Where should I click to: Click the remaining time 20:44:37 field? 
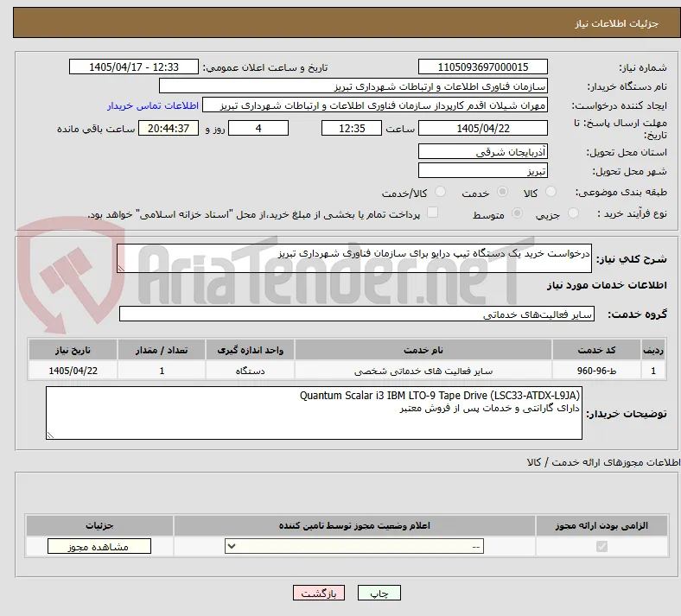(169, 128)
